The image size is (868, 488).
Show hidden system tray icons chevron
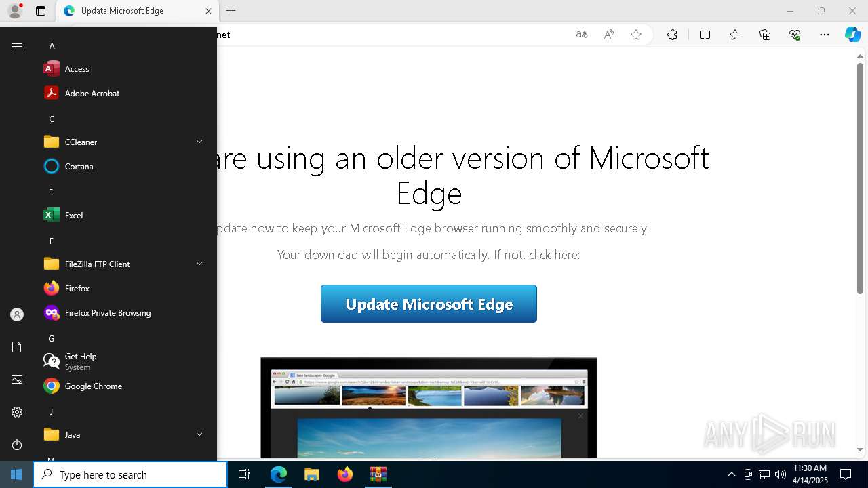tap(731, 474)
